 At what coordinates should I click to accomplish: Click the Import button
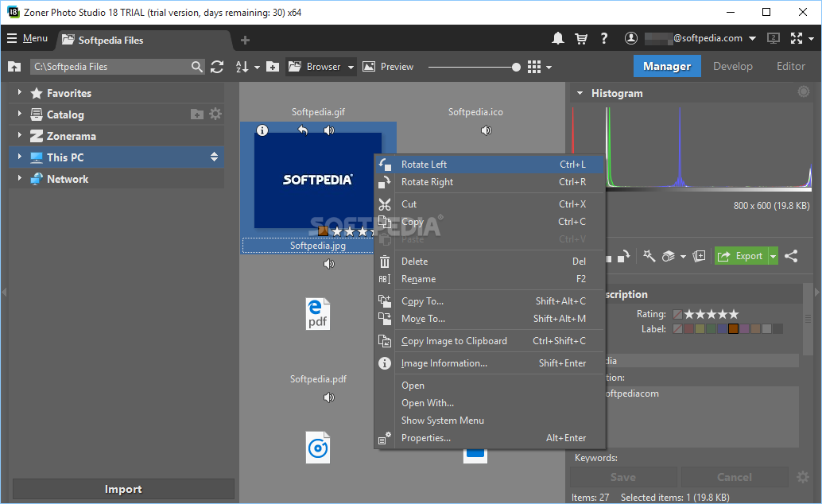point(123,489)
